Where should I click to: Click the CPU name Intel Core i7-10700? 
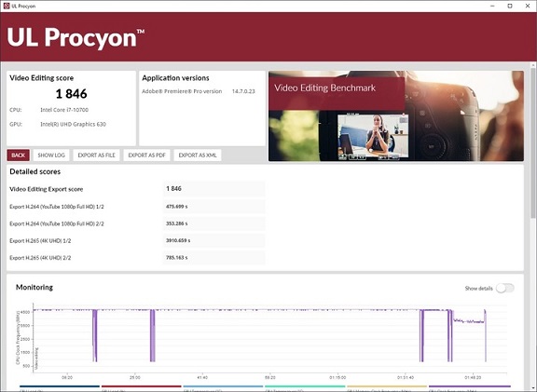coord(64,110)
